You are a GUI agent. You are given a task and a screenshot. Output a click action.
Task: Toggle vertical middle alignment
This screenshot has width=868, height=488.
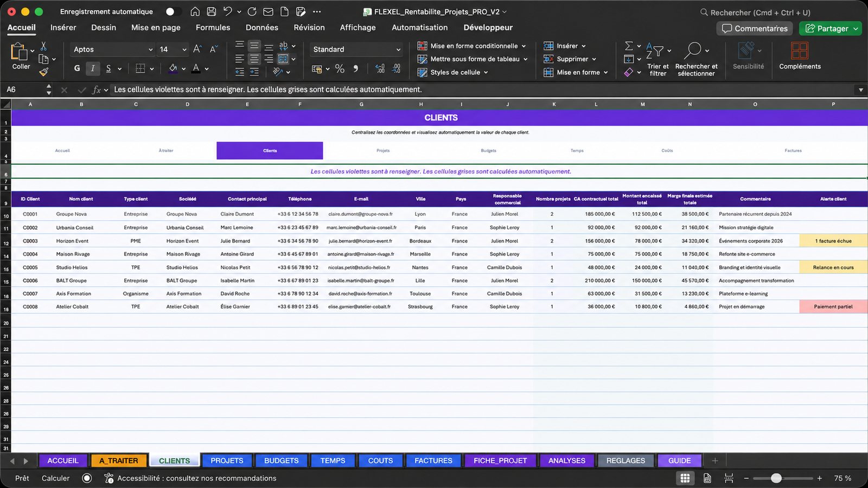(254, 46)
